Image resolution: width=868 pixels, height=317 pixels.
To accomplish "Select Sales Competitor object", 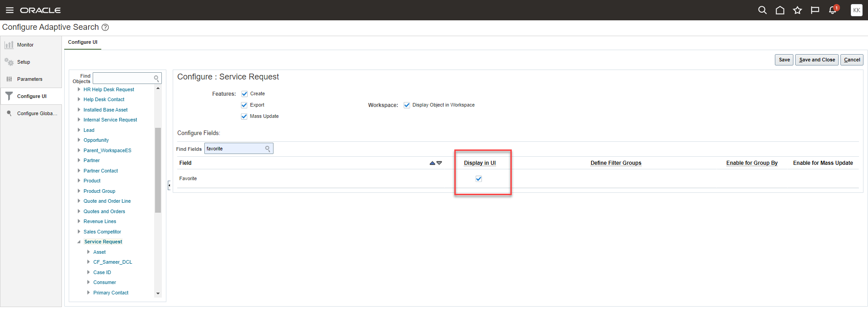I will [102, 232].
